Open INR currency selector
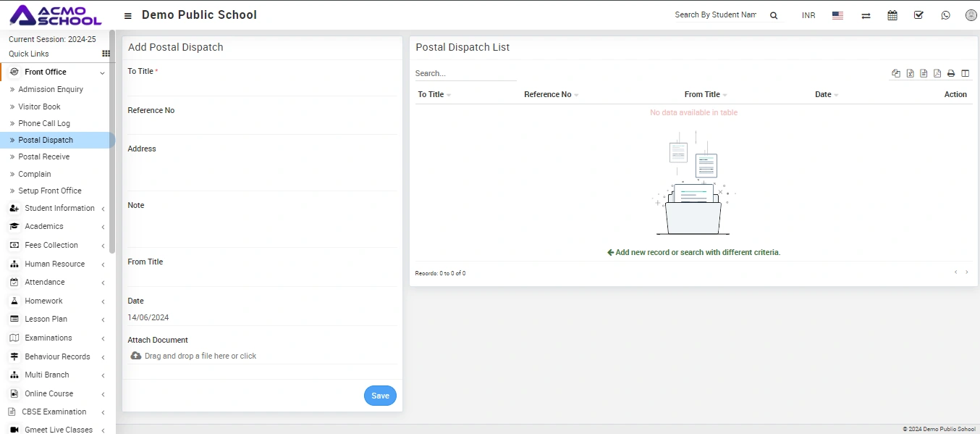This screenshot has height=434, width=980. (808, 15)
